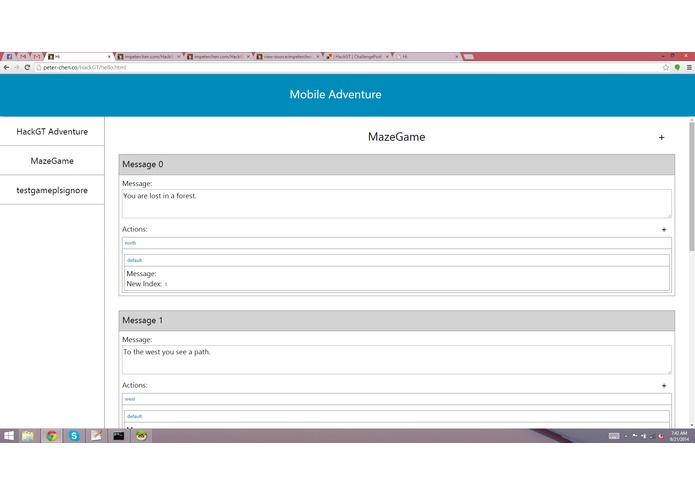Screen dimensions: 695x494
Task: Switch to the first Gmail pinned tab
Action: tap(23, 56)
